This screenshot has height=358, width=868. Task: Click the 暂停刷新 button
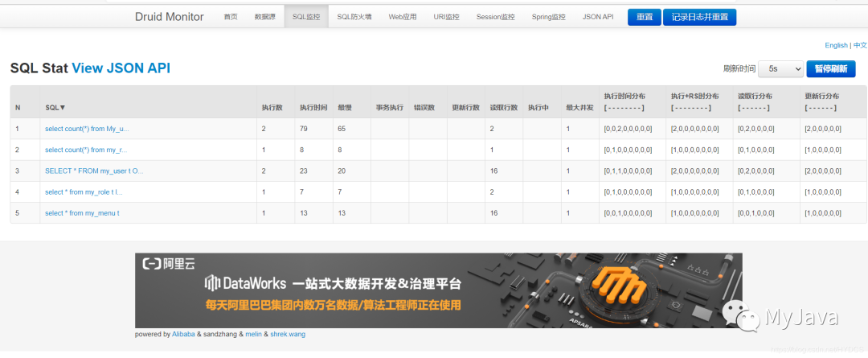831,68
